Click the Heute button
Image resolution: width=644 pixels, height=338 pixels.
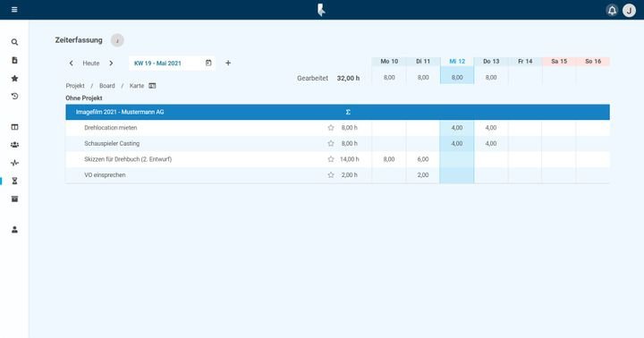click(91, 63)
